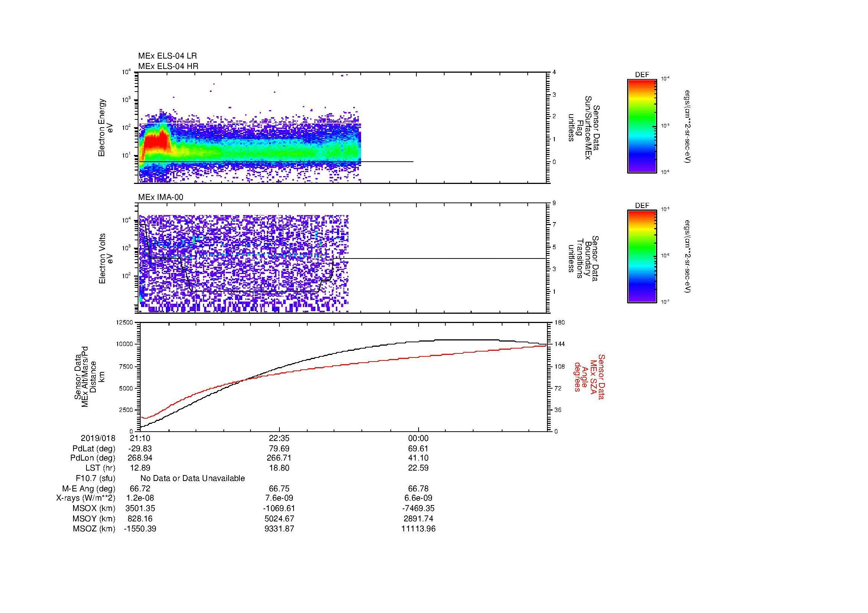
Task: Click the LST value 22.59
Action: [418, 468]
